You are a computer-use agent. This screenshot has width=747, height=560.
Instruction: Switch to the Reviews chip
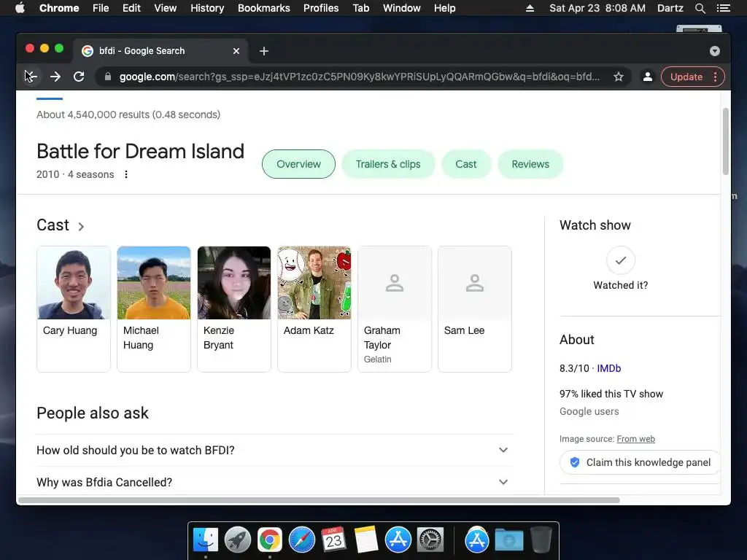[x=530, y=164]
